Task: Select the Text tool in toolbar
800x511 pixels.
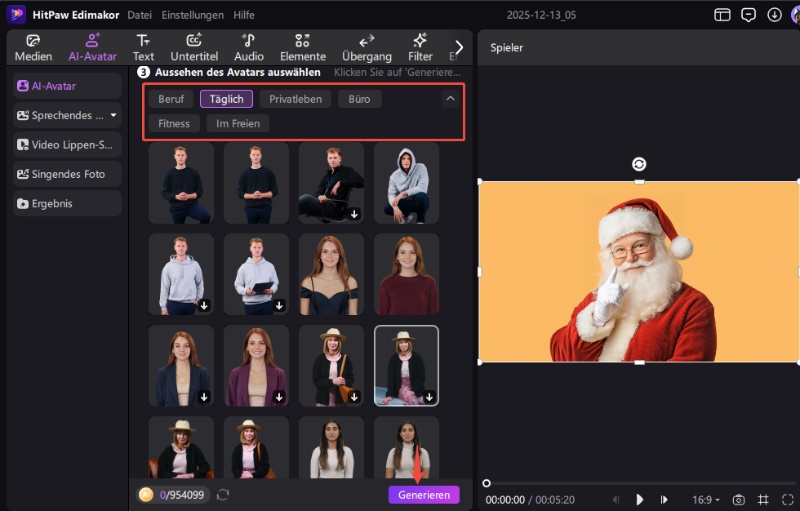Action: pyautogui.click(x=143, y=47)
